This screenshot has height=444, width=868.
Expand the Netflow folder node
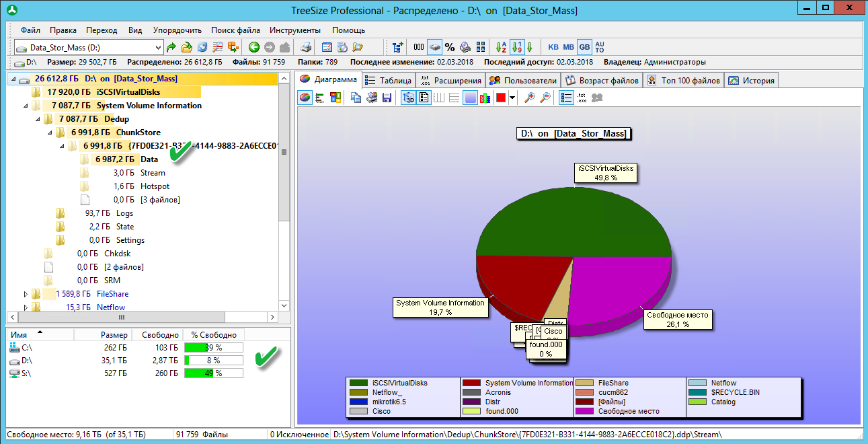pyautogui.click(x=26, y=307)
